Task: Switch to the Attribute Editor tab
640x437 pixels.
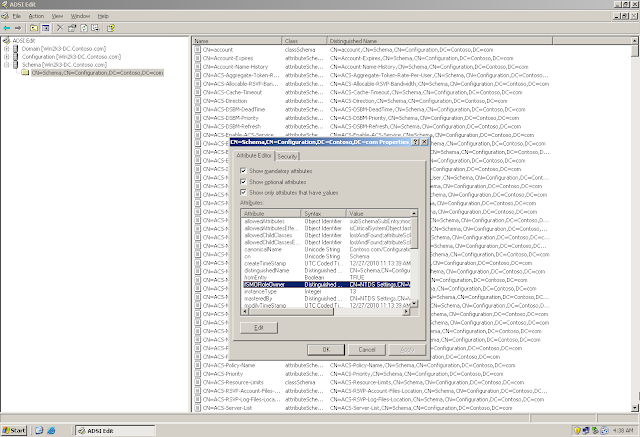Action: [254, 155]
